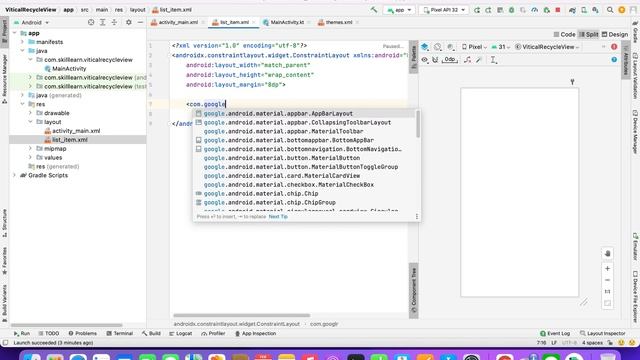Choose CollapsingToolbarLayout autocomplete suggestion
Image resolution: width=640 pixels, height=360 pixels.
(x=304, y=122)
